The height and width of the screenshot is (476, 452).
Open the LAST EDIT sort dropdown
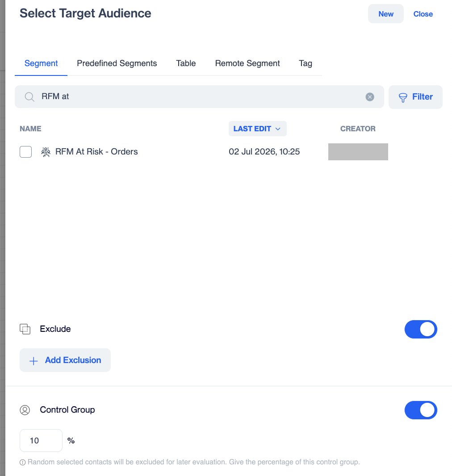(257, 129)
